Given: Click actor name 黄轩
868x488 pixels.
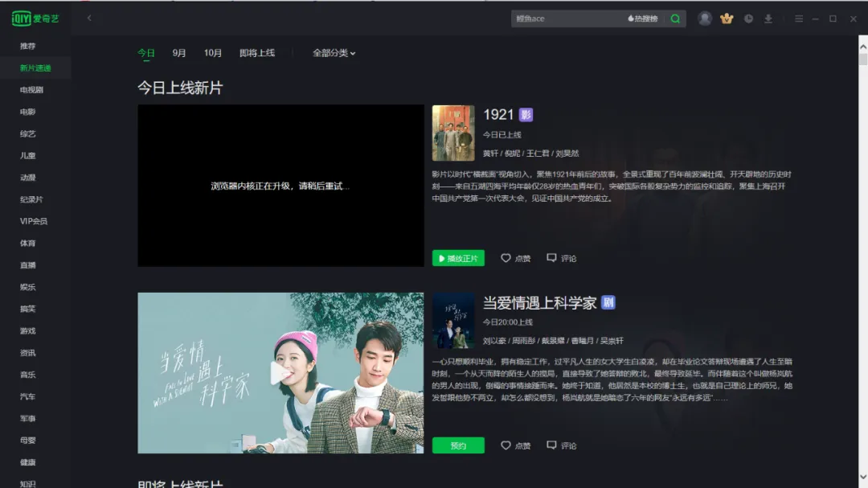Looking at the screenshot, I should click(x=490, y=154).
